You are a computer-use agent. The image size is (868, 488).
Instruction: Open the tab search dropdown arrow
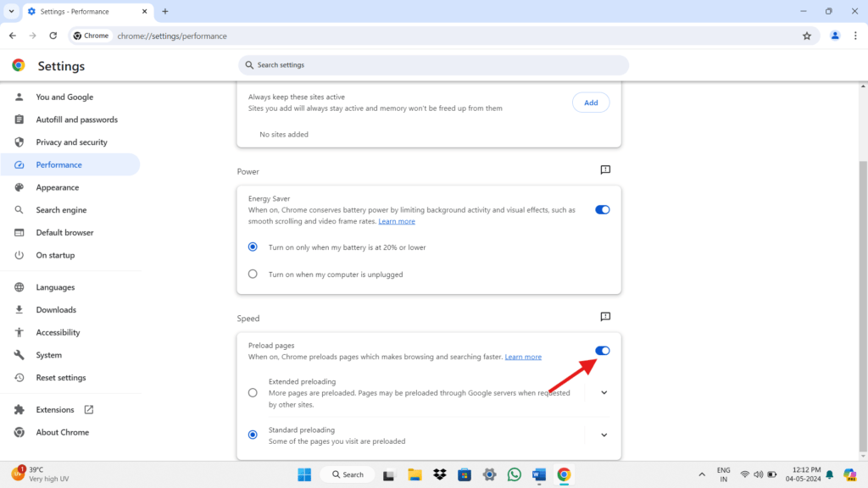(11, 11)
